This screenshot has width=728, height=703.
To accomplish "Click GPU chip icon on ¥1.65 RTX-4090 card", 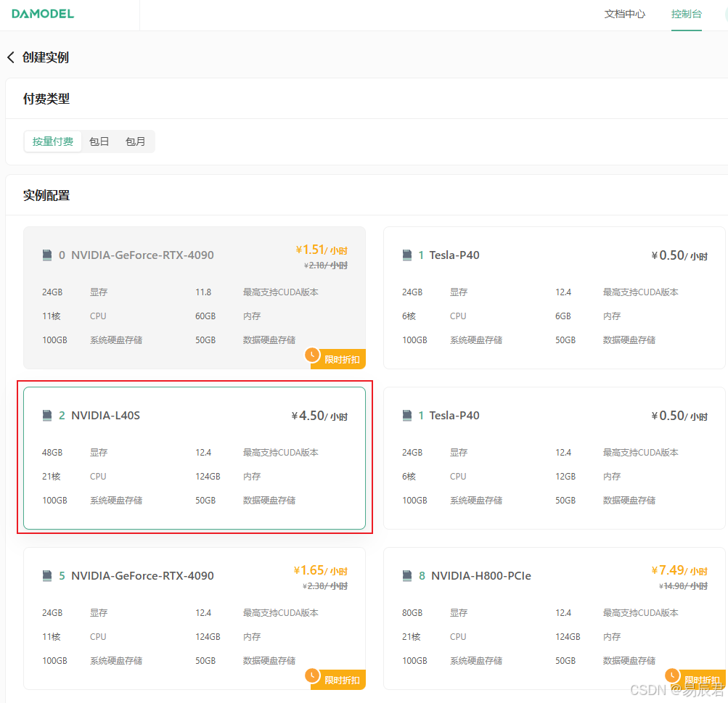I will click(x=47, y=576).
